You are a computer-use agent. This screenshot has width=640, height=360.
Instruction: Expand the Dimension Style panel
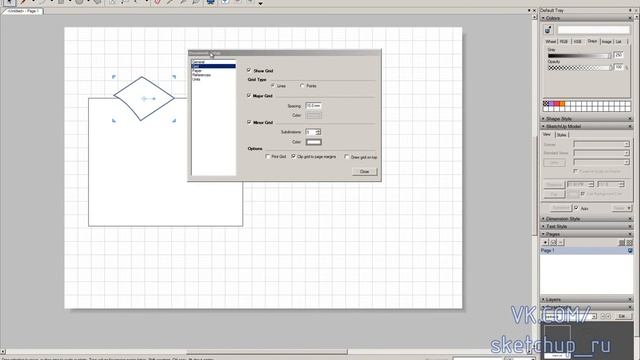(543, 219)
